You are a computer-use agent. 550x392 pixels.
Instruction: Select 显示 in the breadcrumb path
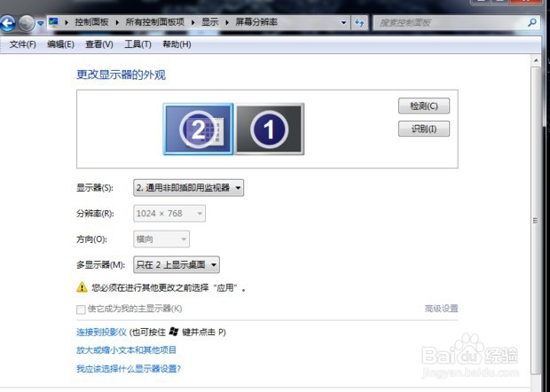pyautogui.click(x=209, y=22)
